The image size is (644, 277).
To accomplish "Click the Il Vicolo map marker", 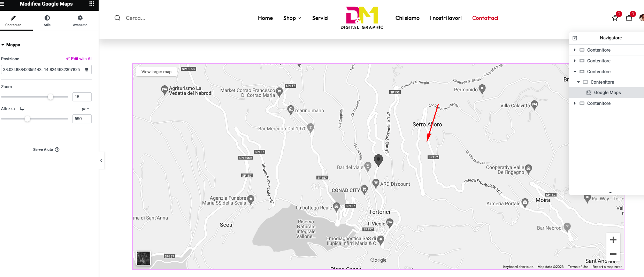I will [x=390, y=223].
